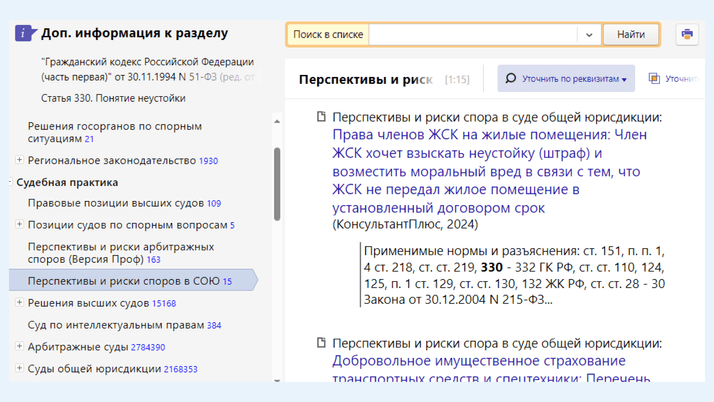714x402 pixels.
Task: Click the (КонсультантПлюс, 2024) source line
Action: coord(405,224)
